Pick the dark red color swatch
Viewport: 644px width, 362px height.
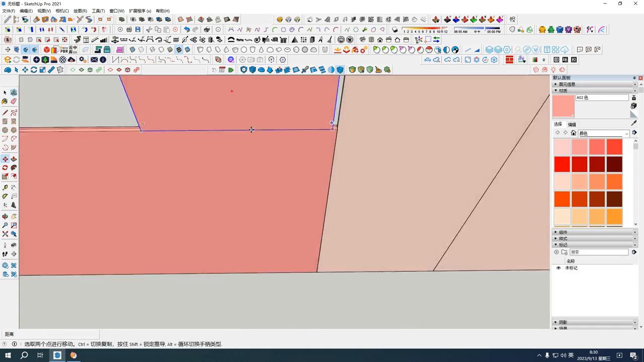click(x=597, y=164)
